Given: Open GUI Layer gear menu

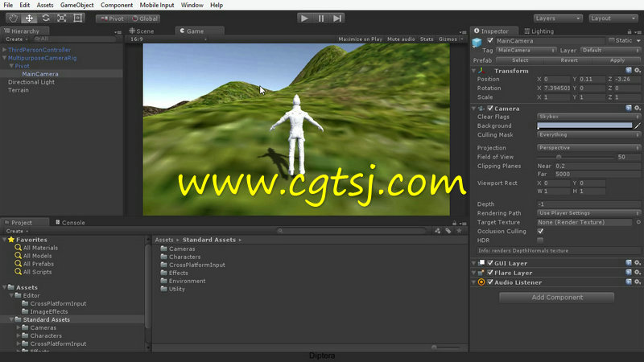Looking at the screenshot, I should pos(638,263).
